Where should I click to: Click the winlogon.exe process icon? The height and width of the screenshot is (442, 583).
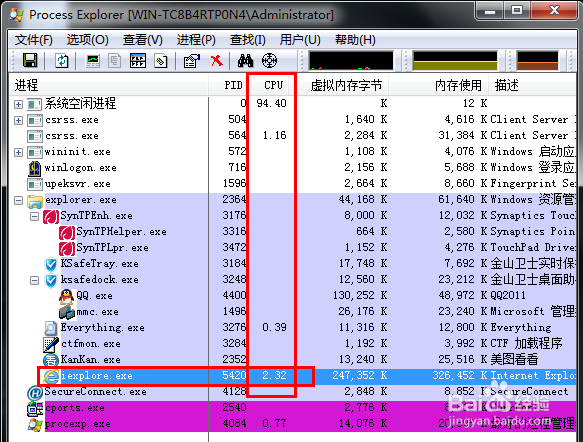35,168
